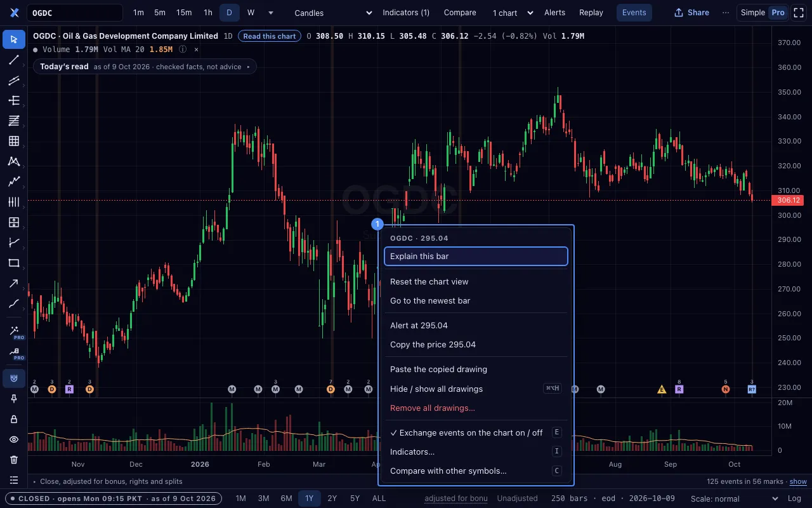Select the parallel channel tool

point(14,80)
